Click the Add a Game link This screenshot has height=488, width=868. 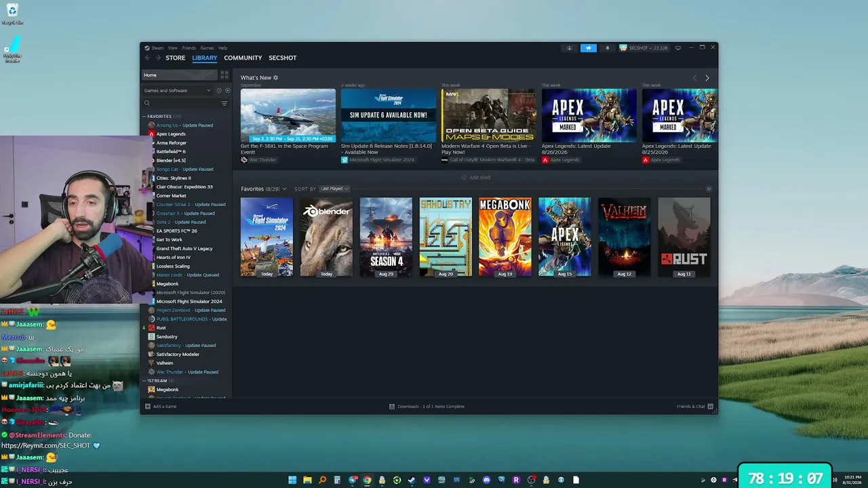point(165,407)
